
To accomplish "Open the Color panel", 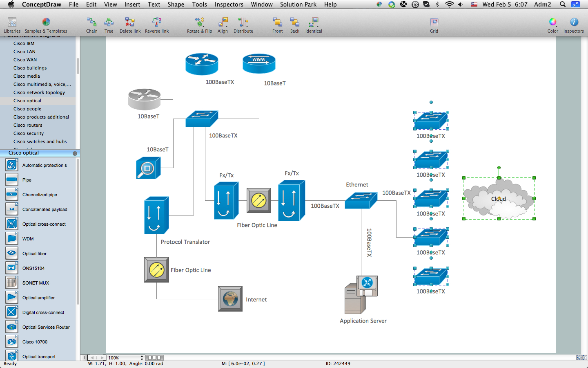I will coord(552,25).
